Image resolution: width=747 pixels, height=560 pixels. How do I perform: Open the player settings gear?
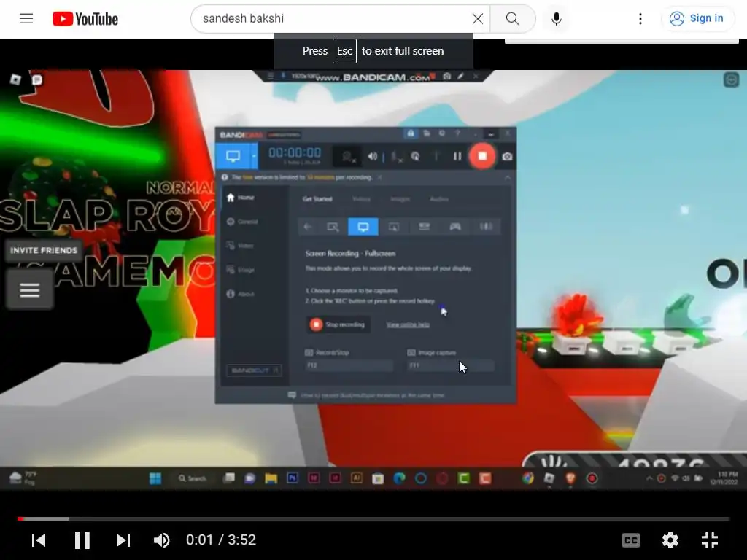670,540
